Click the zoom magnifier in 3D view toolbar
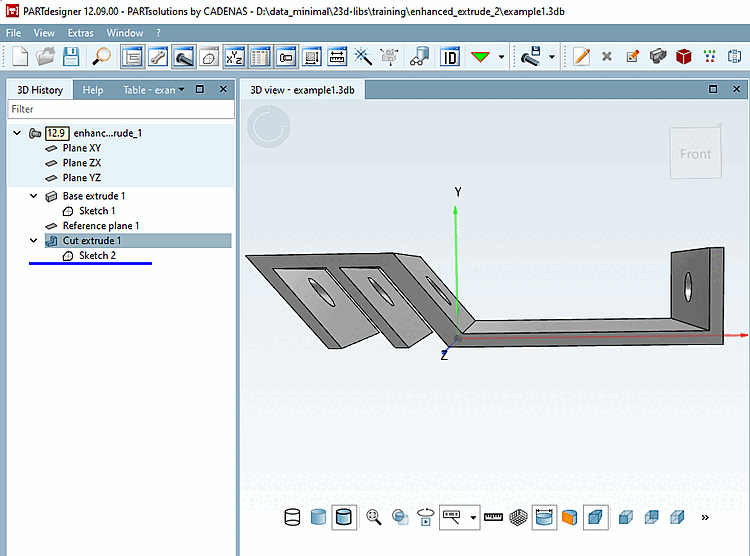The image size is (750, 556). (374, 517)
